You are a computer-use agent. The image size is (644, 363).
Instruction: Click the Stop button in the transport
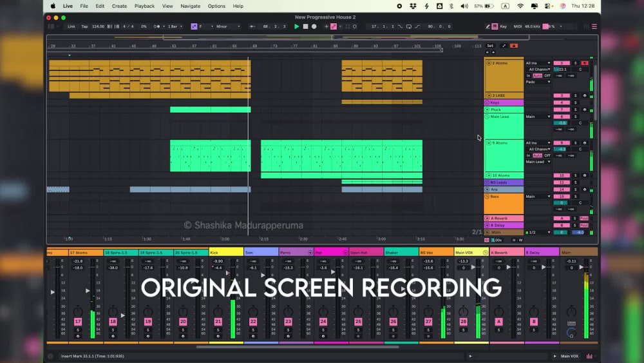point(305,26)
